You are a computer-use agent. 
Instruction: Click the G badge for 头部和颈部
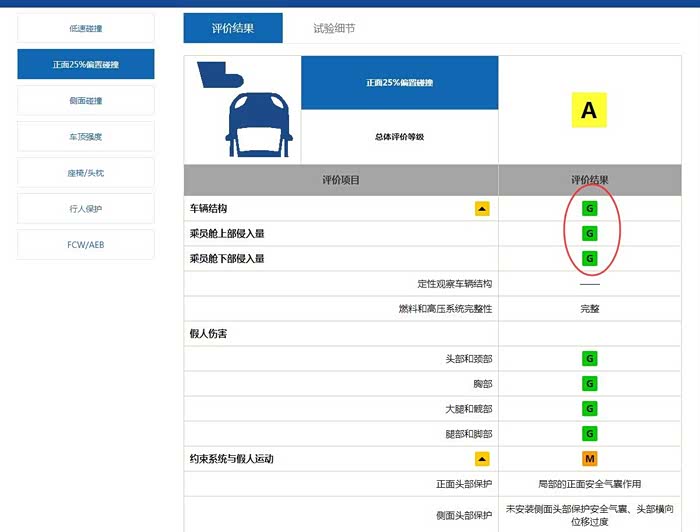point(590,358)
